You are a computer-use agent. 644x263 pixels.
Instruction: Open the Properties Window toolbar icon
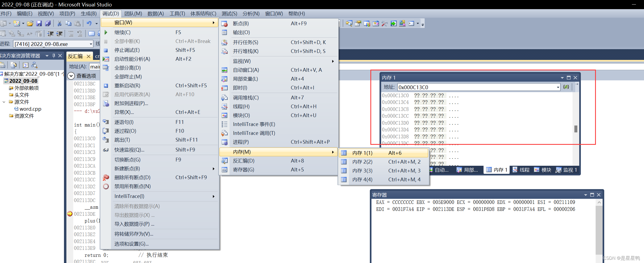pos(358,24)
